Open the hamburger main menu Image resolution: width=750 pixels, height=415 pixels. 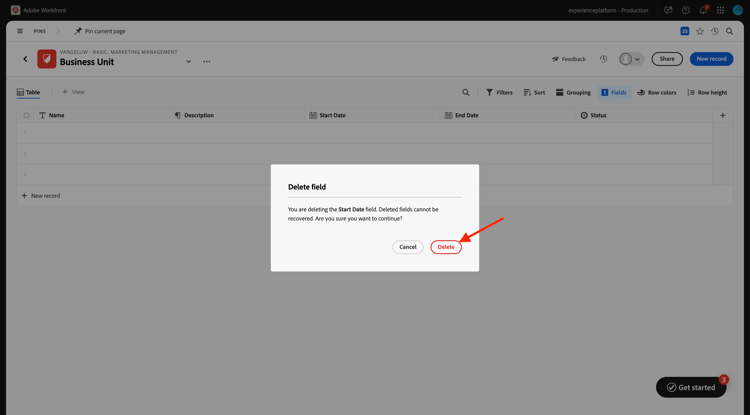coord(20,31)
